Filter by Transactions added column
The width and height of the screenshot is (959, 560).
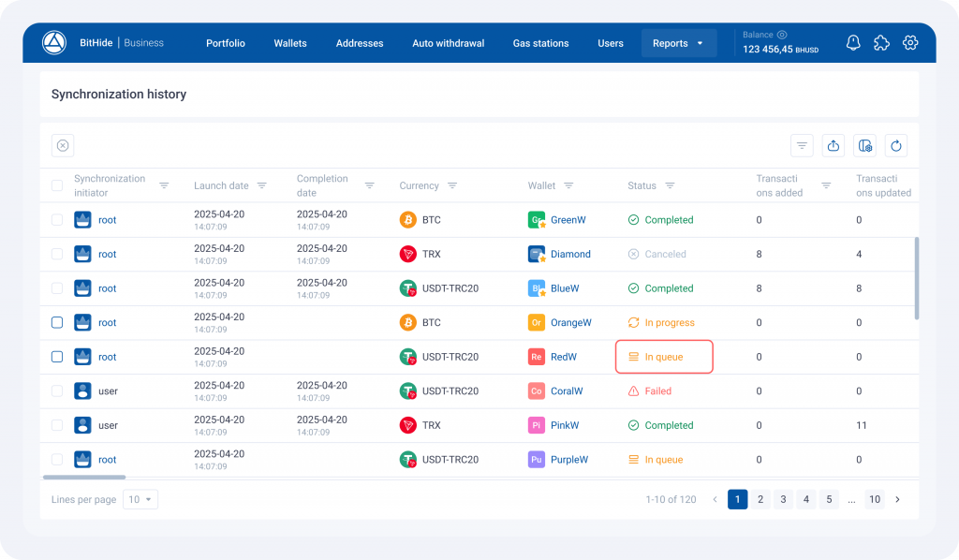click(x=826, y=185)
